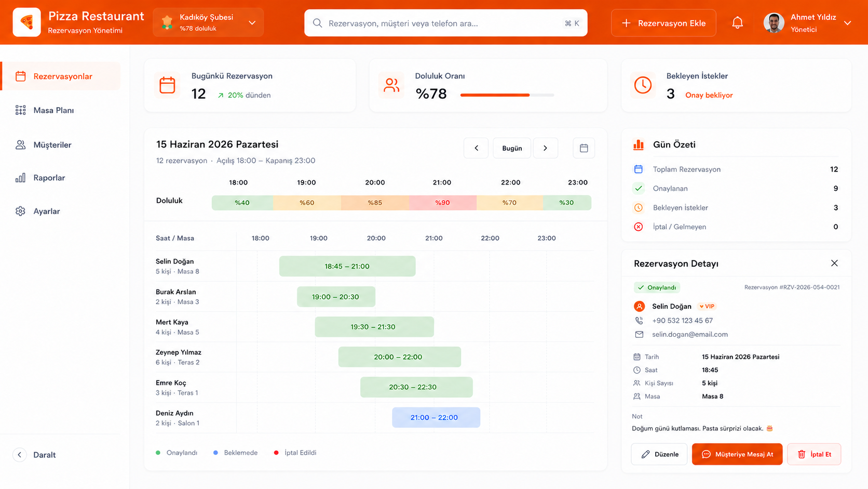Click the Onaylandı status badge
This screenshot has height=489, width=868.
coord(657,287)
